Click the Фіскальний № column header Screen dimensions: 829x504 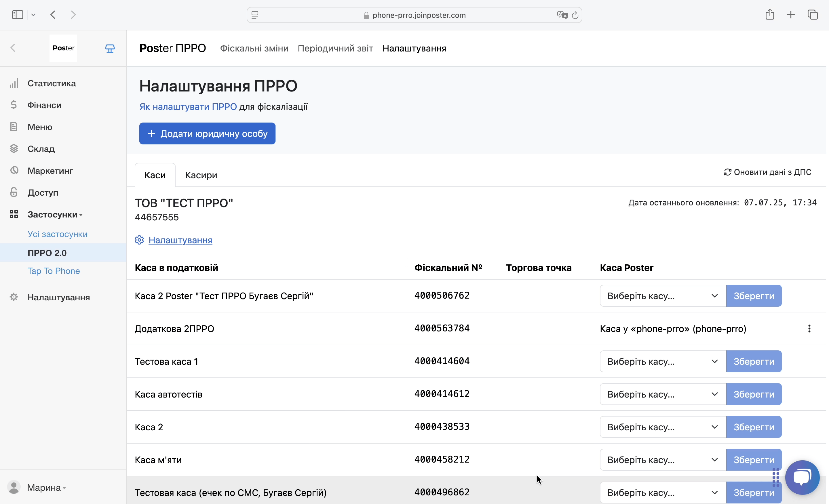point(448,268)
